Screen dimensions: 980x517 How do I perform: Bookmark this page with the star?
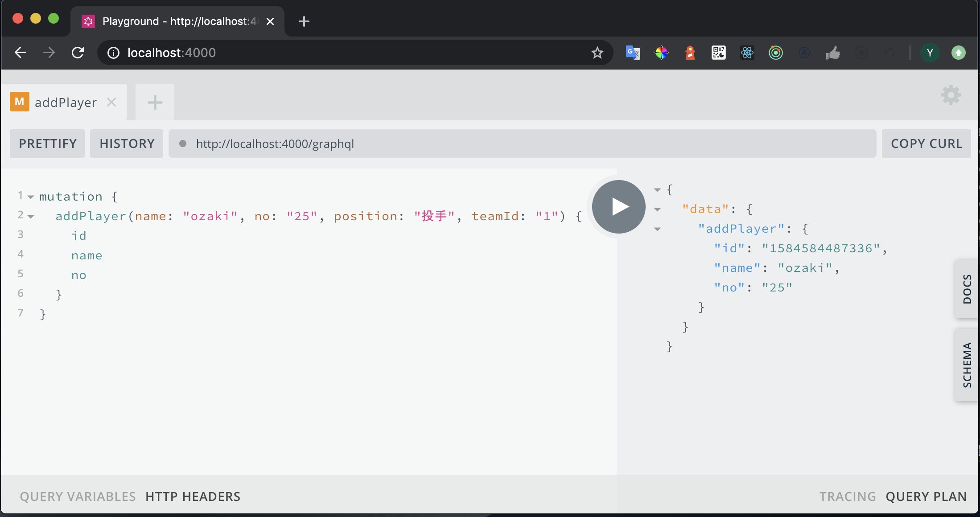[597, 53]
